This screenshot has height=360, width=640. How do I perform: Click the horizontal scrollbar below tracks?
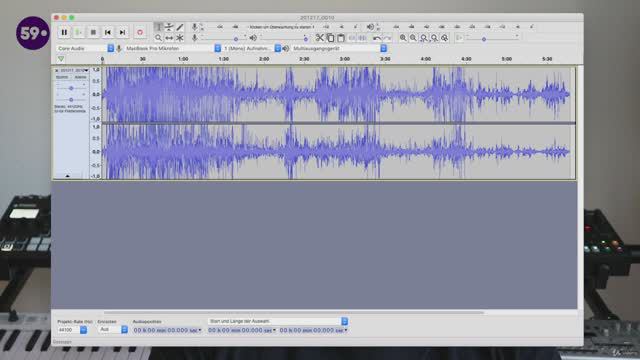(294, 313)
